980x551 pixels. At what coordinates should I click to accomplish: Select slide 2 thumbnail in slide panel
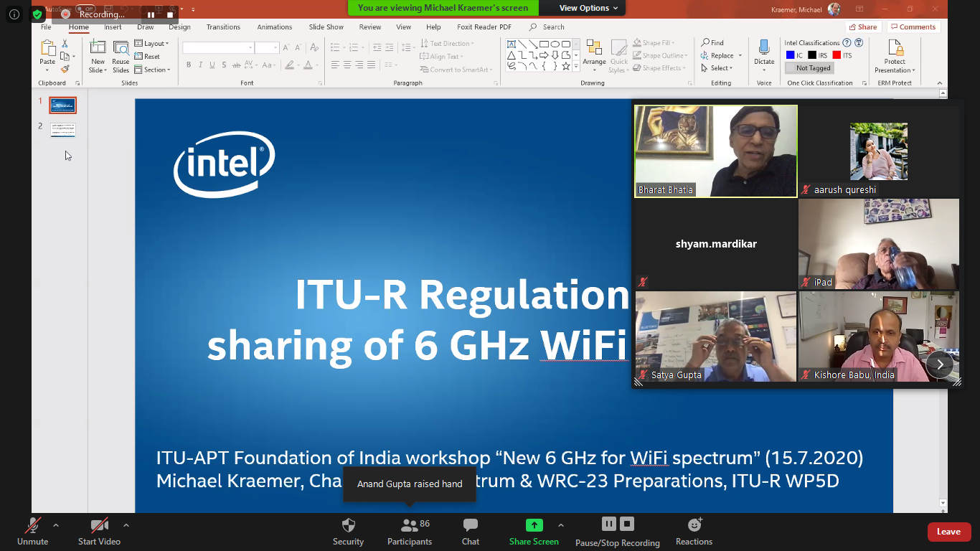coord(62,130)
